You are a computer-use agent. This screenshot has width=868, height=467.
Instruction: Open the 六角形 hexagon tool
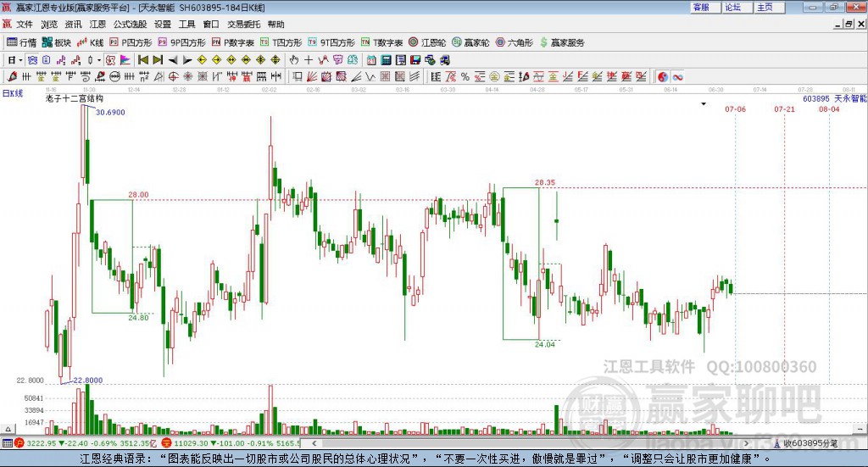coord(515,42)
